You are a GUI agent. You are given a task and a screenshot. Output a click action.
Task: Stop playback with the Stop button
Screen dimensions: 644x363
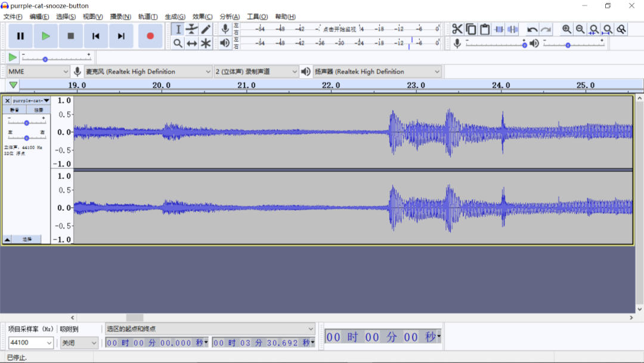70,36
